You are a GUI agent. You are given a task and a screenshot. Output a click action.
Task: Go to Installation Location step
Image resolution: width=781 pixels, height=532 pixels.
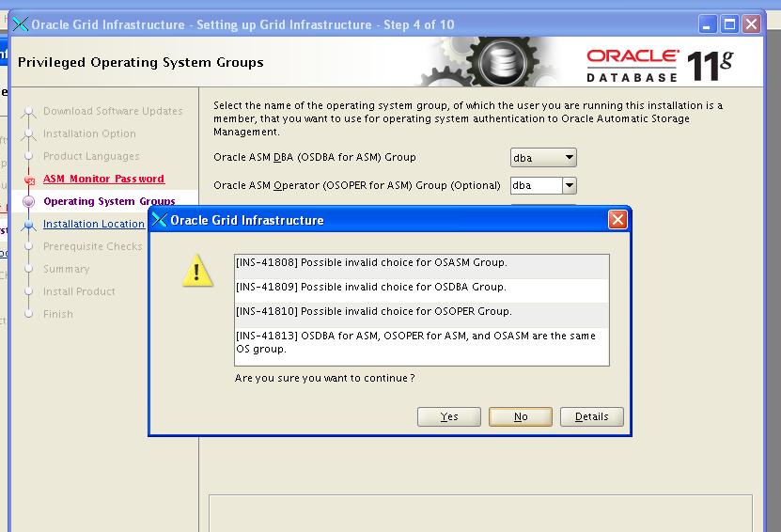coord(94,224)
